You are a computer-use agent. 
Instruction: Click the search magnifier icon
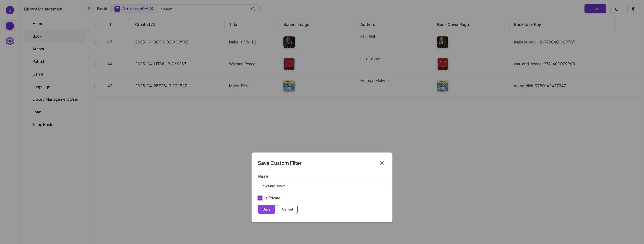point(253,9)
